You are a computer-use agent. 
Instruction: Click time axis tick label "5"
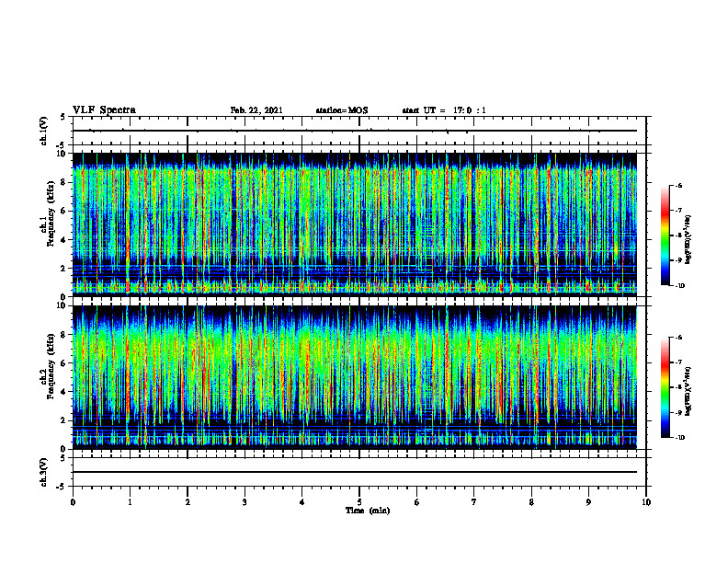359,502
